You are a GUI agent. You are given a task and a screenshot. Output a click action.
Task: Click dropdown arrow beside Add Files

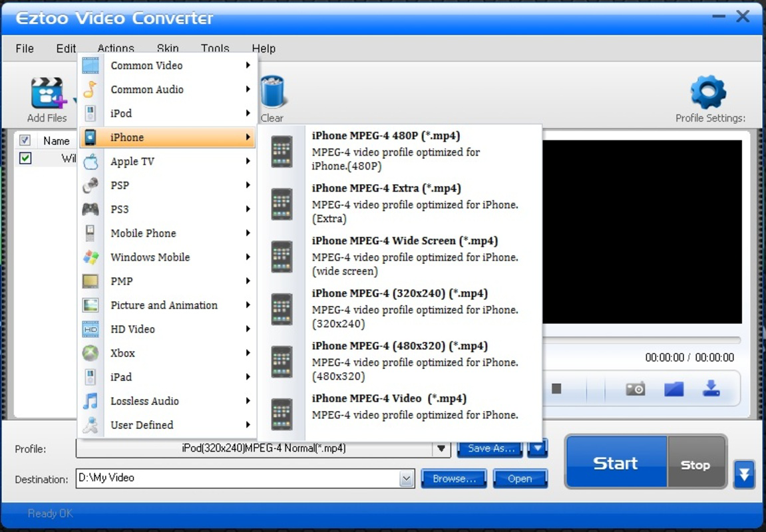click(75, 100)
